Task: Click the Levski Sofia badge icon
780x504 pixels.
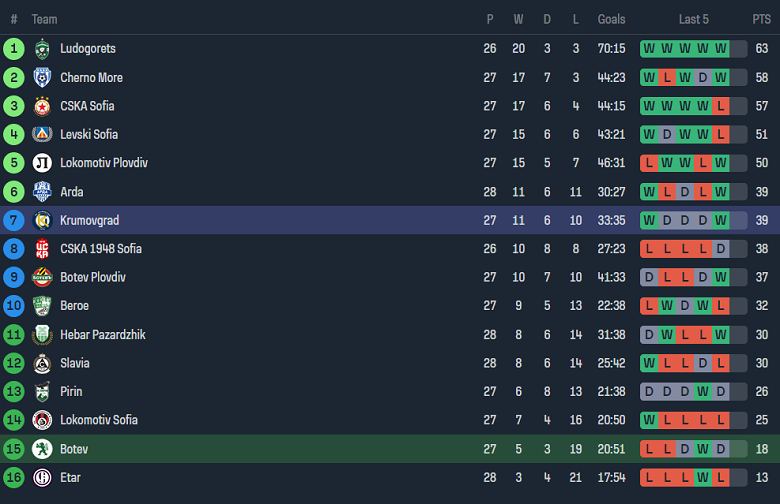Action: click(42, 134)
